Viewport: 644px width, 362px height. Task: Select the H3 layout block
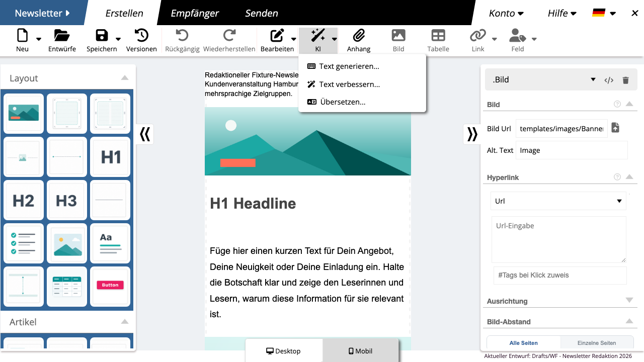[67, 201]
